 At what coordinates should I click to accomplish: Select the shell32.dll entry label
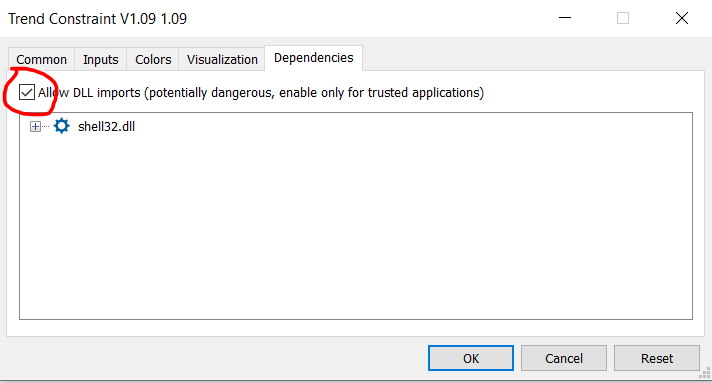pos(106,126)
